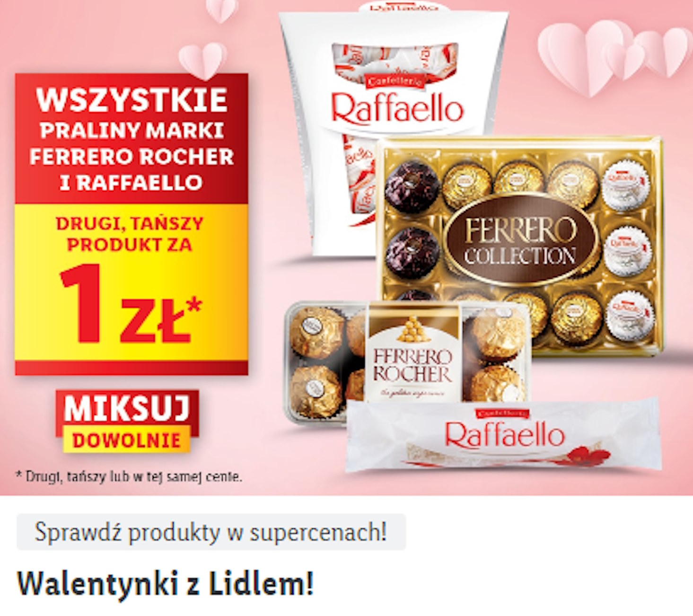Open the 'Walentynki z Lidlem!' headline link
The height and width of the screenshot is (616, 693).
165,583
